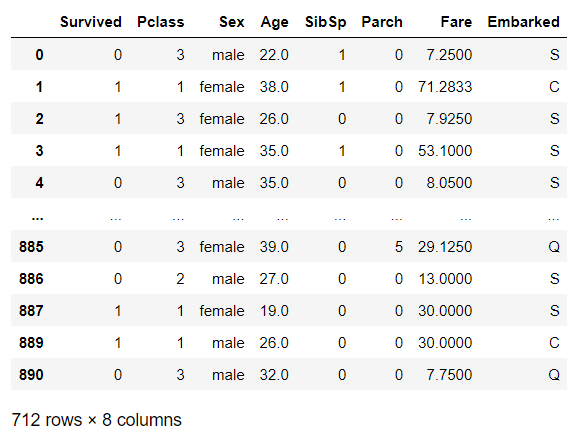Image resolution: width=584 pixels, height=436 pixels.
Task: Click Parch value 5 in row 885
Action: [399, 247]
